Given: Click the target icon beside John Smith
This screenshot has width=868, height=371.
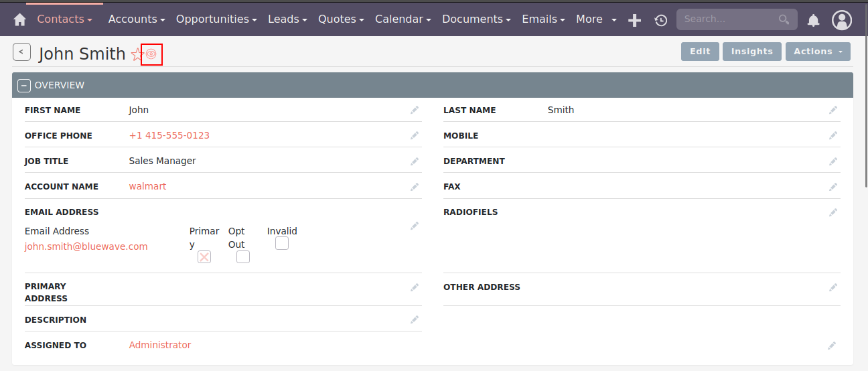Looking at the screenshot, I should 151,54.
